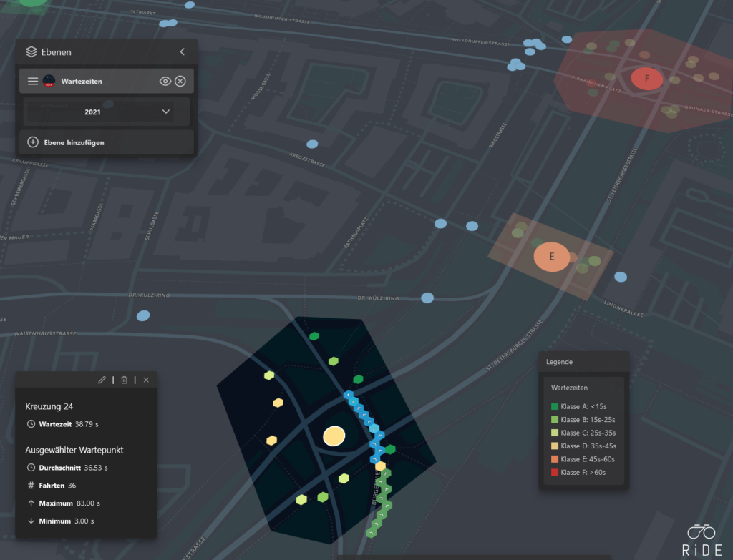Screen dimensions: 733x560
Task: Close the Kreuzung 24 info panel
Action: point(146,380)
